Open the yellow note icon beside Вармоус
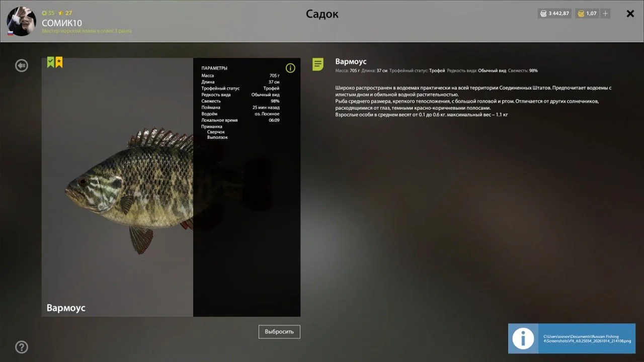The width and height of the screenshot is (644, 362). pos(318,64)
